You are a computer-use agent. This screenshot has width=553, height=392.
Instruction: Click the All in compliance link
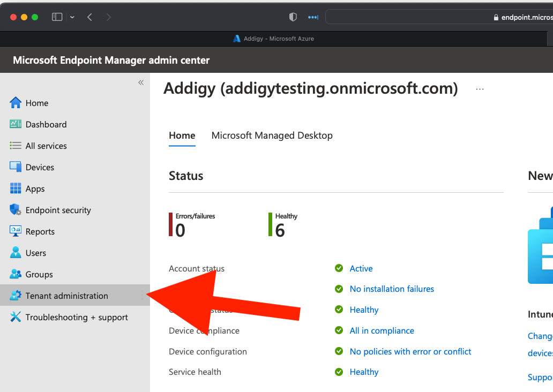382,330
